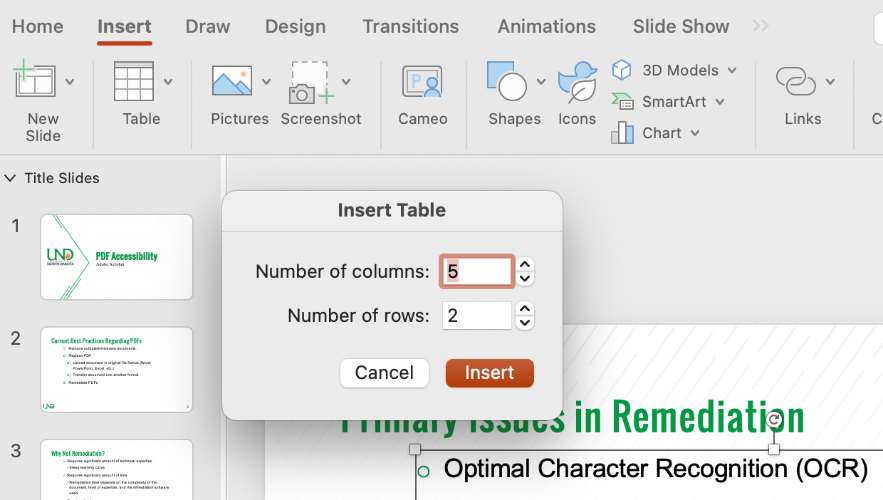
Task: Open the SmartArt dropdown arrow
Action: (x=720, y=102)
